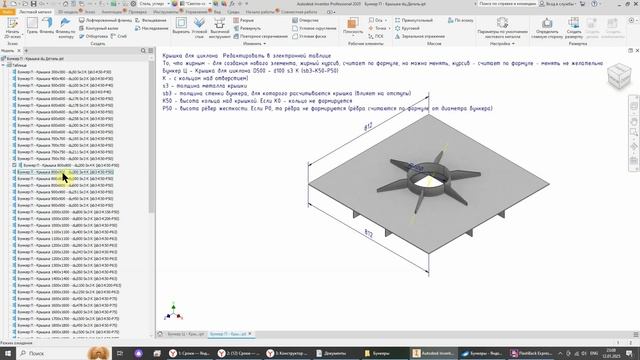Expand the Настройка panel dropdown
640x360 pixels.
502,43
